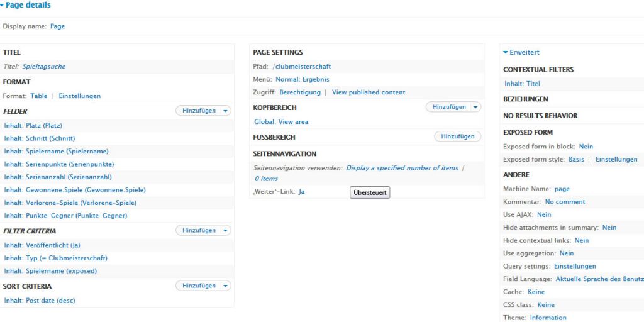Open dropdown arrow beside Kopfbereich Hinzufügen
644x322 pixels.
(x=475, y=108)
